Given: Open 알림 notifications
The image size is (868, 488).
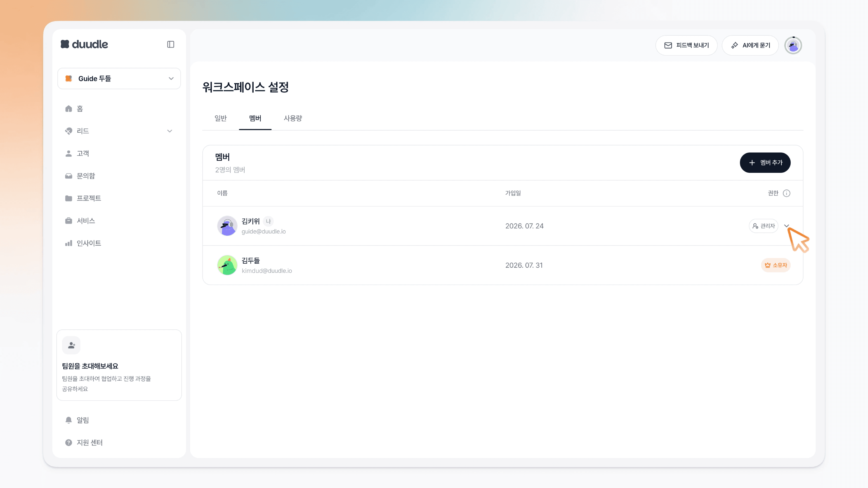Looking at the screenshot, I should 83,420.
